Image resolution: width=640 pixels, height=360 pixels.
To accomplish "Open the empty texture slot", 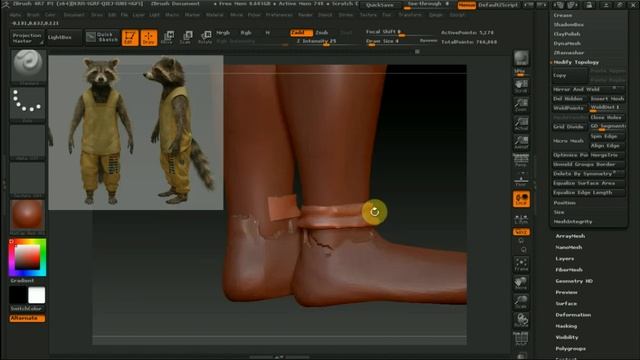I will pos(27,180).
